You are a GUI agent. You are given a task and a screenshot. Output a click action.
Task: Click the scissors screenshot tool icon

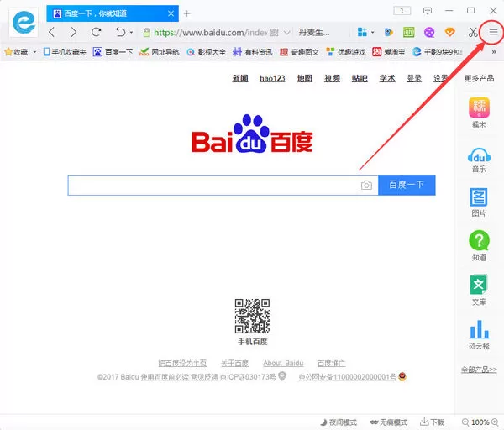(472, 32)
